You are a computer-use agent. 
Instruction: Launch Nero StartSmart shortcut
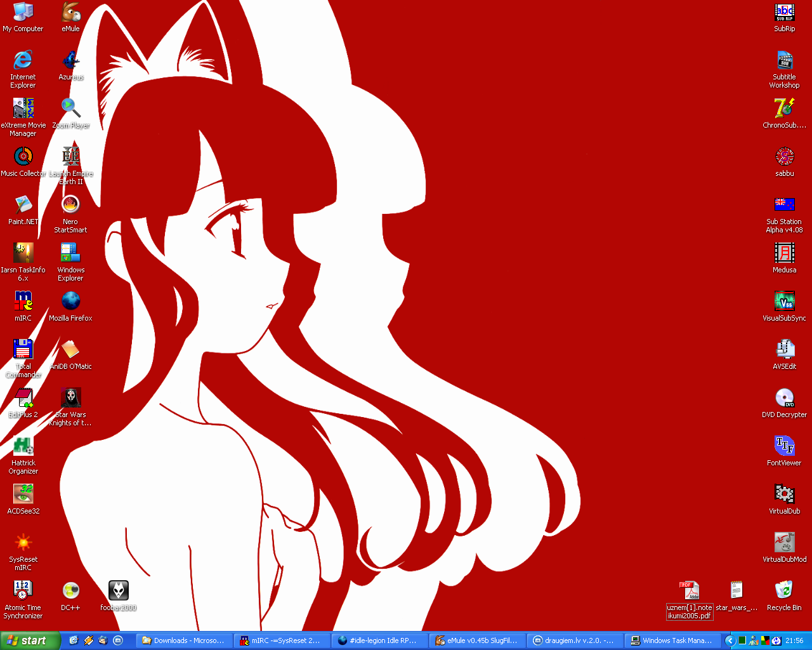[x=70, y=214]
